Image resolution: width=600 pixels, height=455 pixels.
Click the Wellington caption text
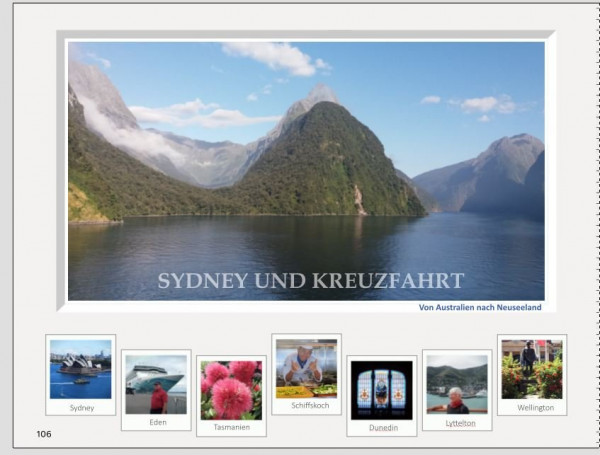coord(536,408)
